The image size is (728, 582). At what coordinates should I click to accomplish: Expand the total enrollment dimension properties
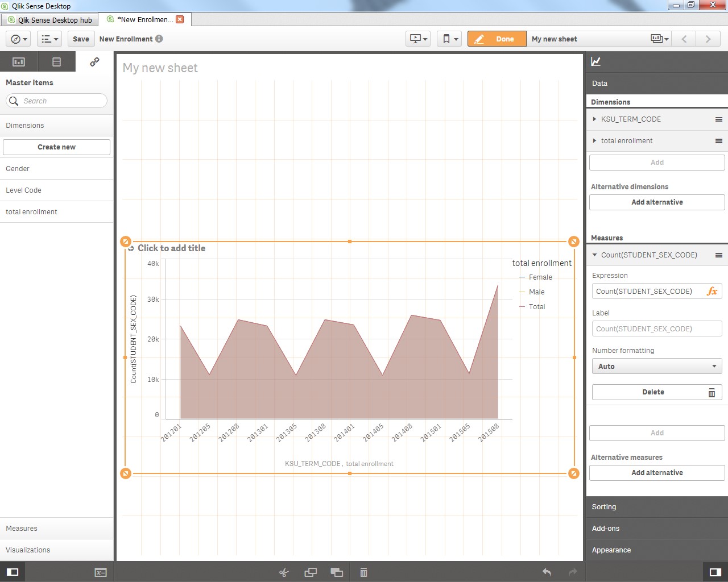(x=594, y=141)
